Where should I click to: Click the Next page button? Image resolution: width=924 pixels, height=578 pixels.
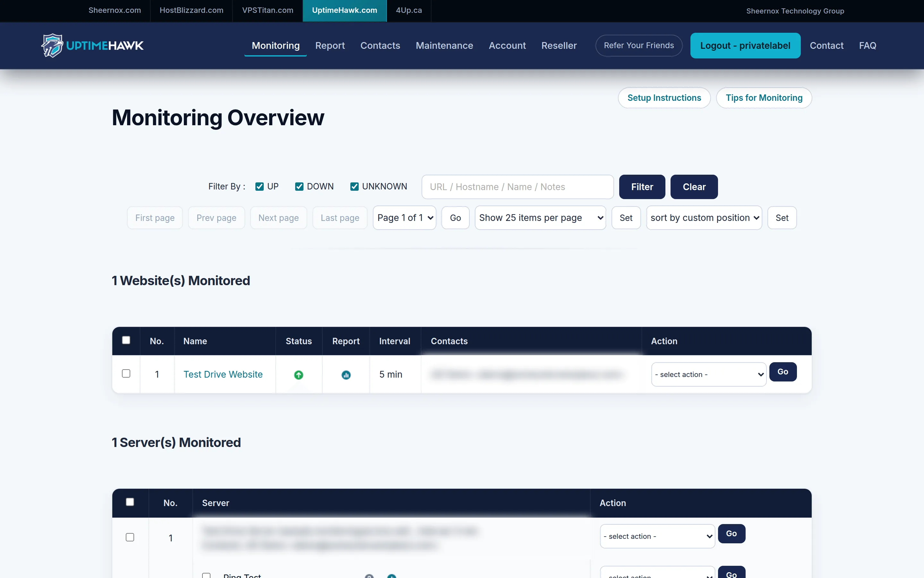279,218
